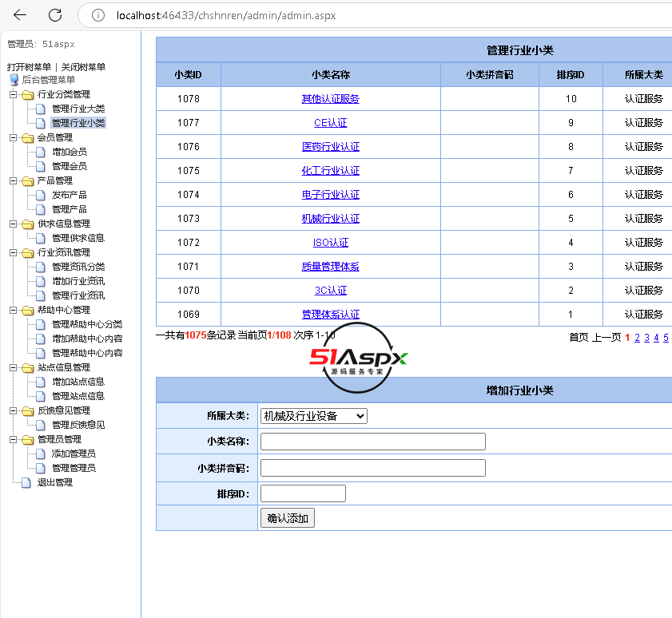
Task: Click the browser back arrow
Action: tap(20, 15)
